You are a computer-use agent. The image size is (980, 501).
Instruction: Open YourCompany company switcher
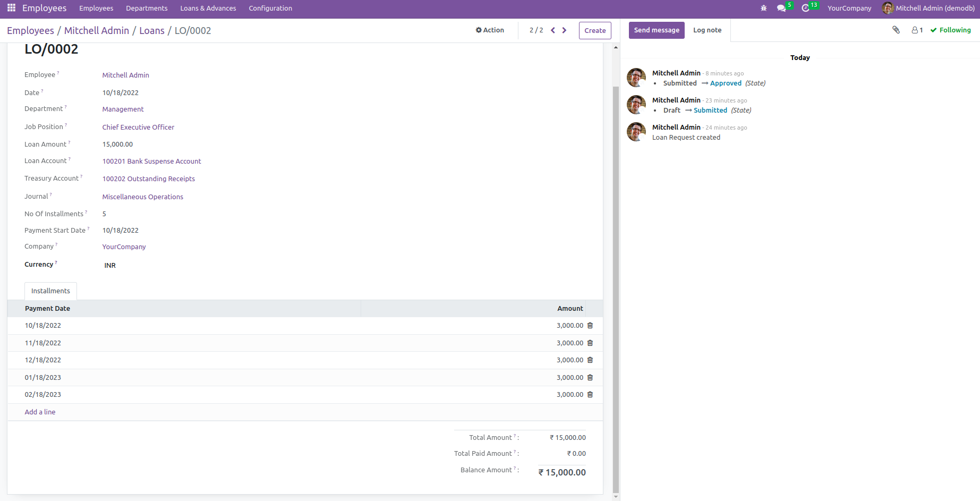[x=849, y=9]
